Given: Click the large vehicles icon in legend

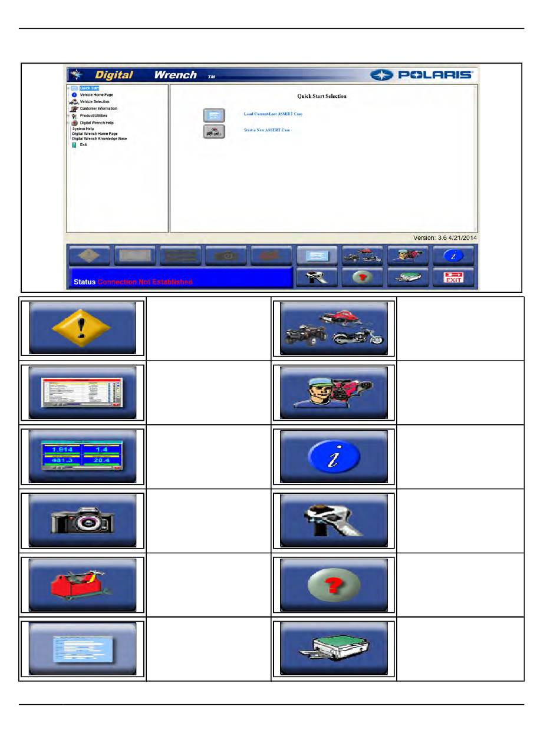Looking at the screenshot, I should tap(334, 328).
